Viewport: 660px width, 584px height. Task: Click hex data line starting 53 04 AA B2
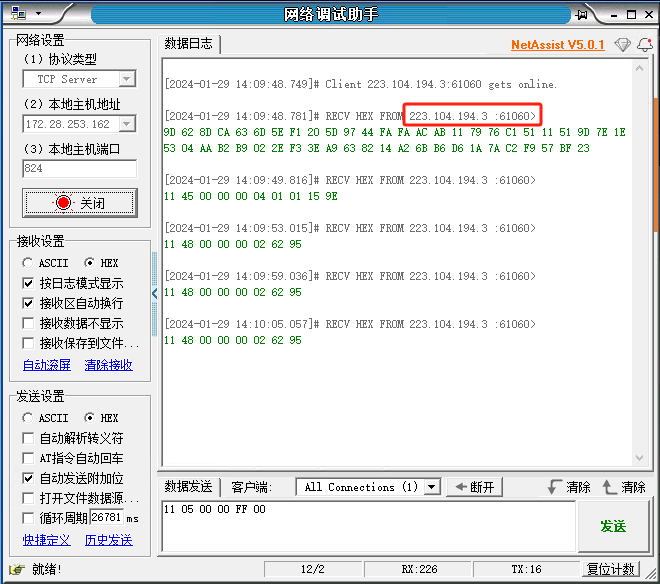click(x=376, y=148)
